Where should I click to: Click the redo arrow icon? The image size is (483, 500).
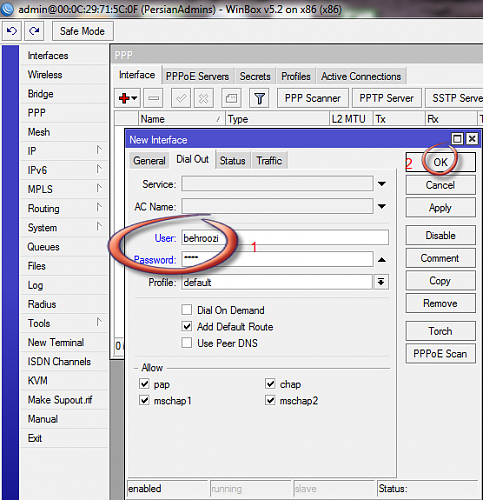coord(34,31)
